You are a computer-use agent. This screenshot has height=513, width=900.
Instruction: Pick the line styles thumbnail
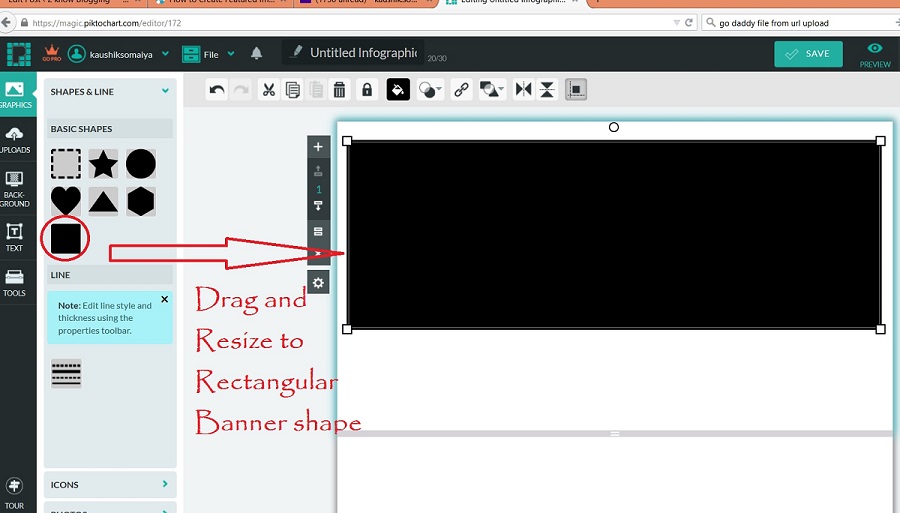[66, 374]
